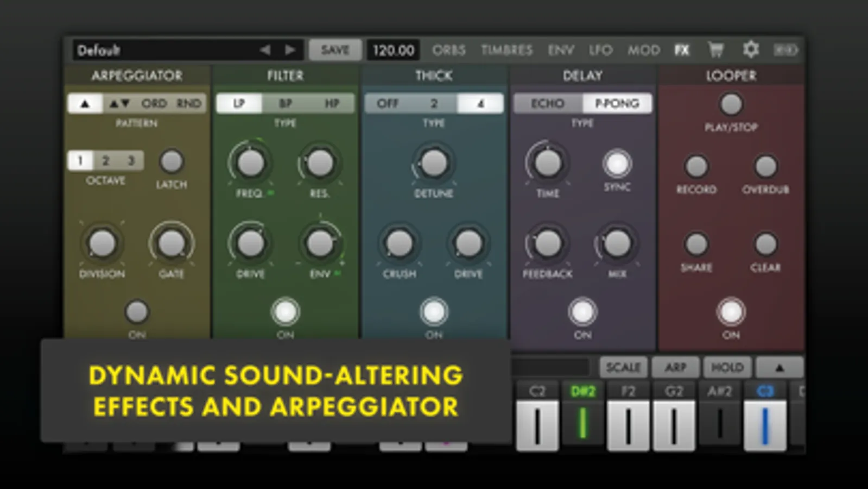Turn on the Arpeggiator ON switch
The width and height of the screenshot is (868, 489).
pos(137,312)
